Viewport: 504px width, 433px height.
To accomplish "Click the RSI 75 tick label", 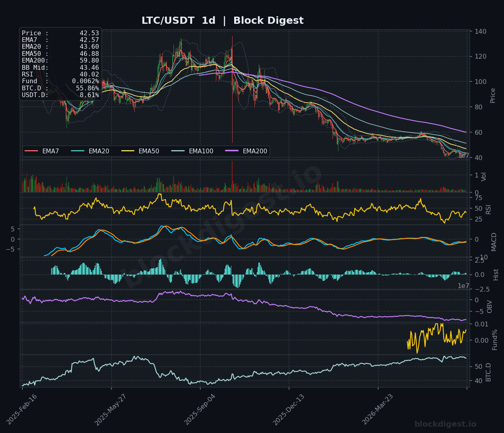I will pyautogui.click(x=479, y=198).
